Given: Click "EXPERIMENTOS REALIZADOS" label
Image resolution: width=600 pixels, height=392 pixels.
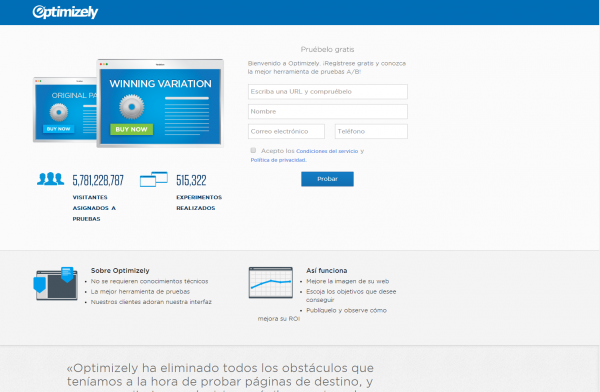Looking at the screenshot, I should [x=199, y=203].
